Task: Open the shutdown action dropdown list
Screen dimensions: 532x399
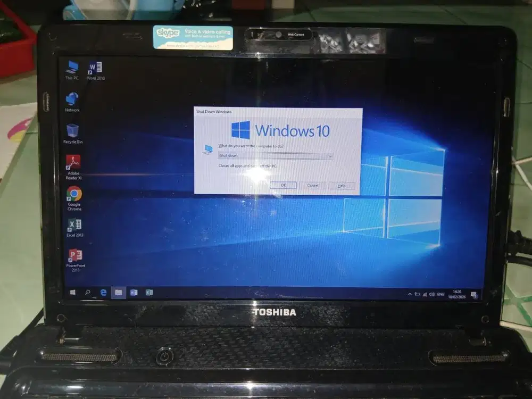Action: (331, 156)
